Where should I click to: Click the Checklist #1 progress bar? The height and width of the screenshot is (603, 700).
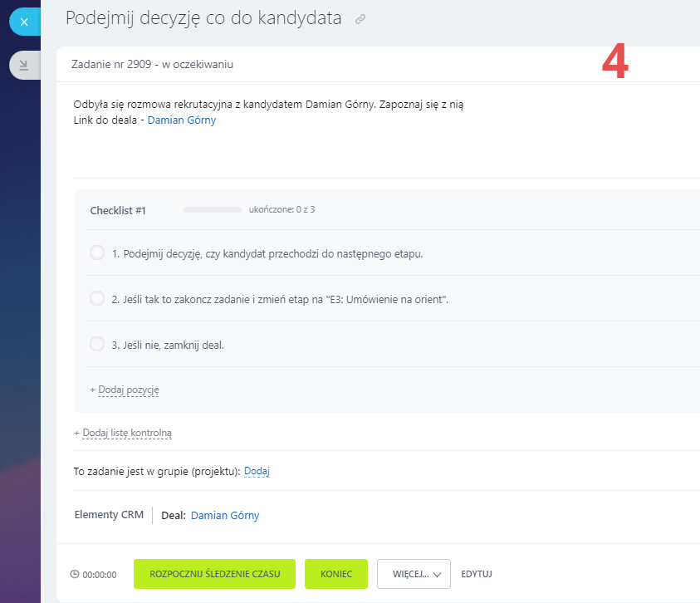coord(212,210)
